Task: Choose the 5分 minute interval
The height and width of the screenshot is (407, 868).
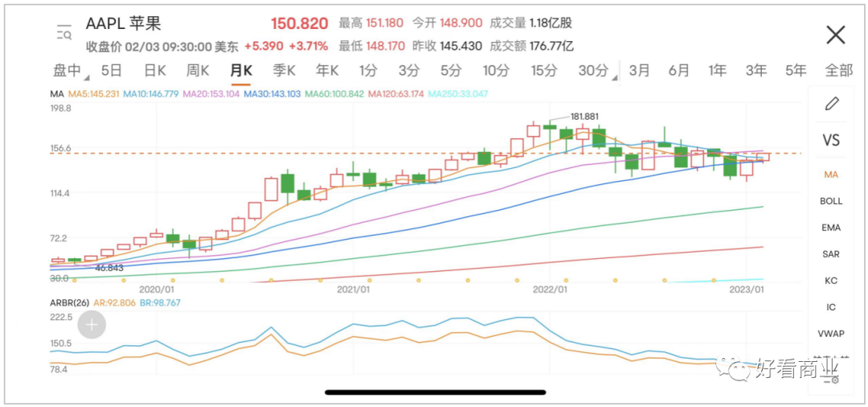Action: pyautogui.click(x=451, y=70)
